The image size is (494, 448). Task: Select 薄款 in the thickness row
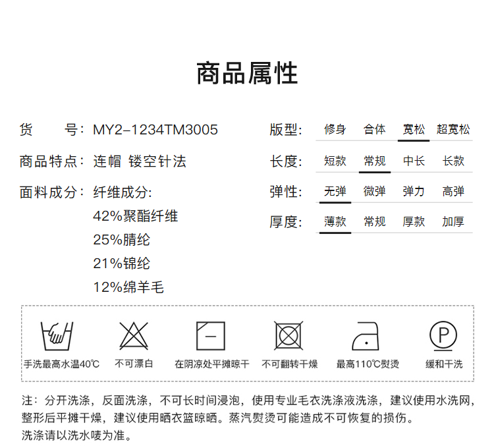coord(335,222)
